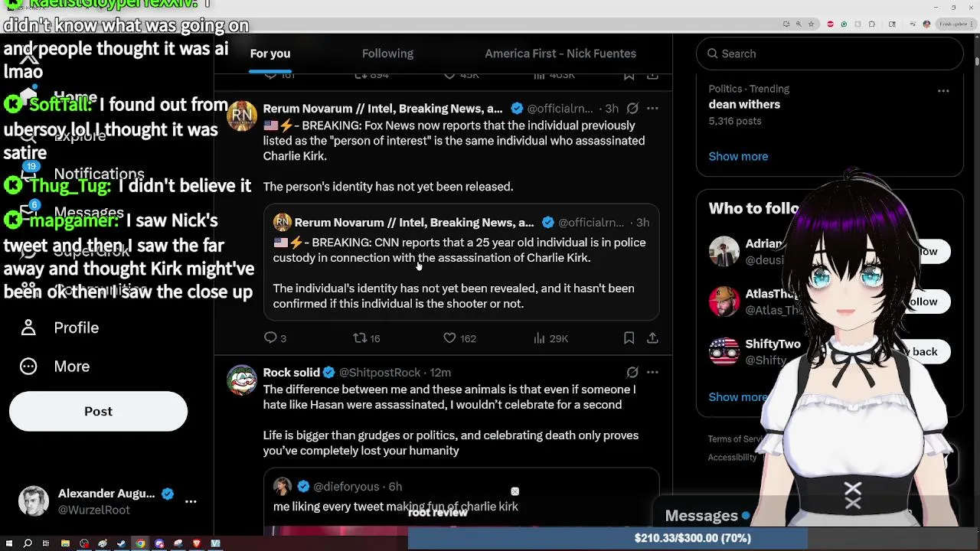Open Adrian suggested account avatar

pyautogui.click(x=724, y=251)
